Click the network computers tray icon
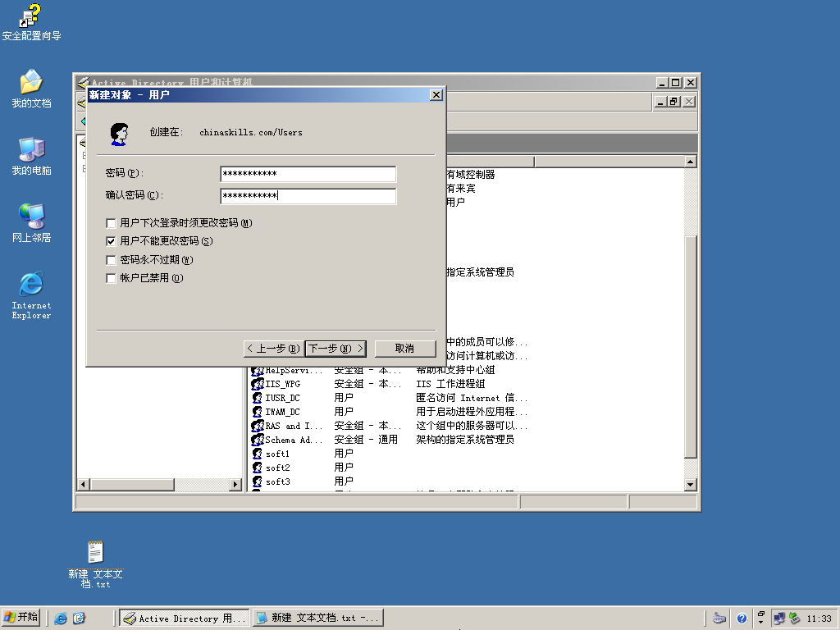Image resolution: width=840 pixels, height=630 pixels. click(779, 619)
